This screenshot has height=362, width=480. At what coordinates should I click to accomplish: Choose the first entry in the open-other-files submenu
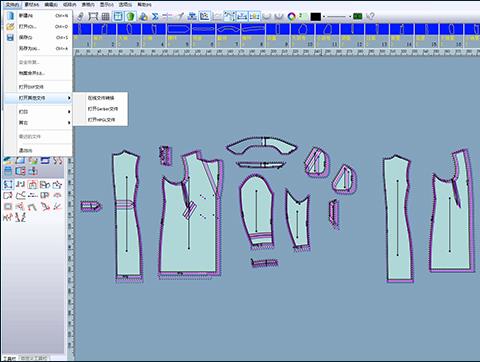(100, 98)
